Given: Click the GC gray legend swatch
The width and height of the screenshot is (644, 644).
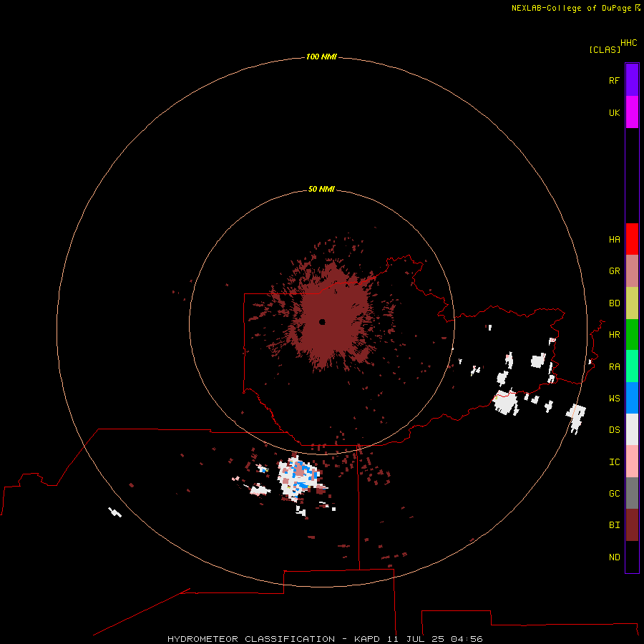Looking at the screenshot, I should (632, 493).
